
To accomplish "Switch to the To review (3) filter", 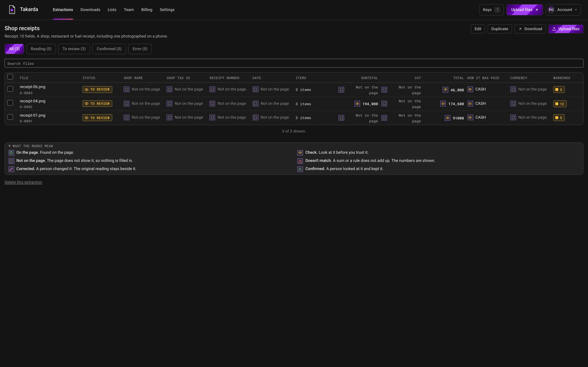I will 74,49.
